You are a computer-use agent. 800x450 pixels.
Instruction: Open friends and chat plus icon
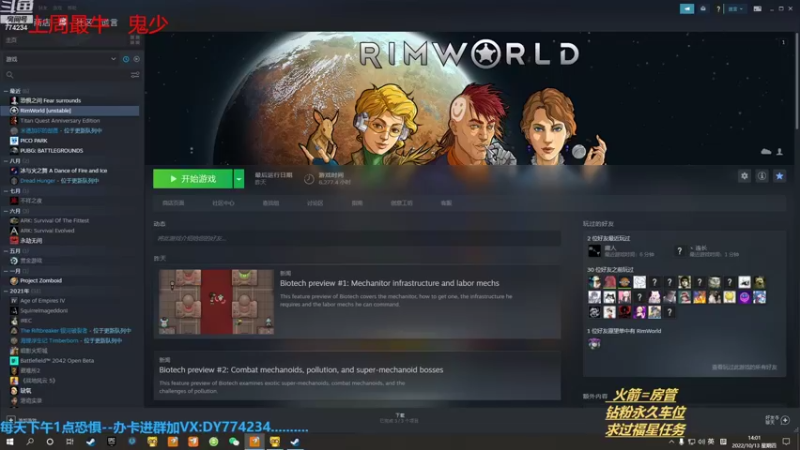click(785, 420)
